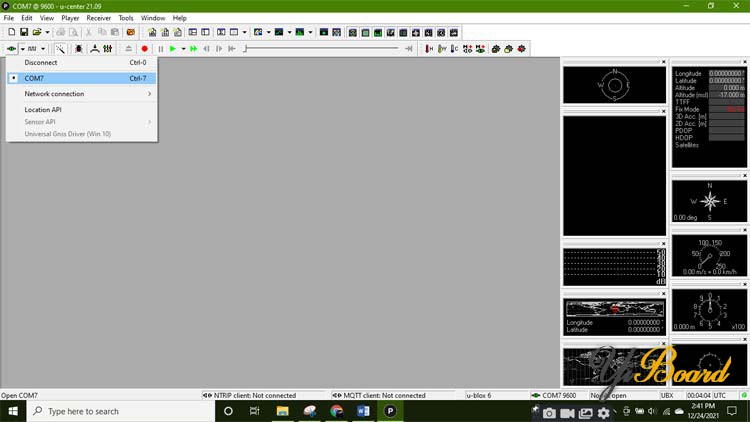Click the step forward player button
Viewport: 750px width, 422px height.
coord(219,48)
